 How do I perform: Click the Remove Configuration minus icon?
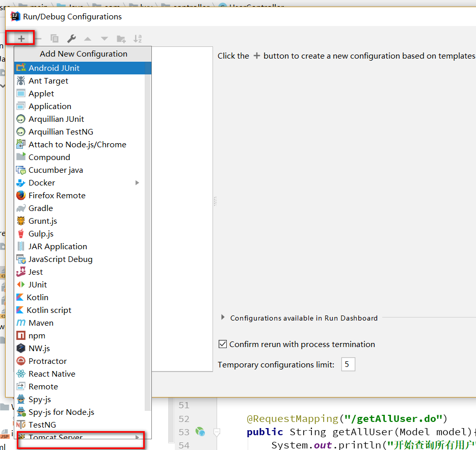point(38,39)
